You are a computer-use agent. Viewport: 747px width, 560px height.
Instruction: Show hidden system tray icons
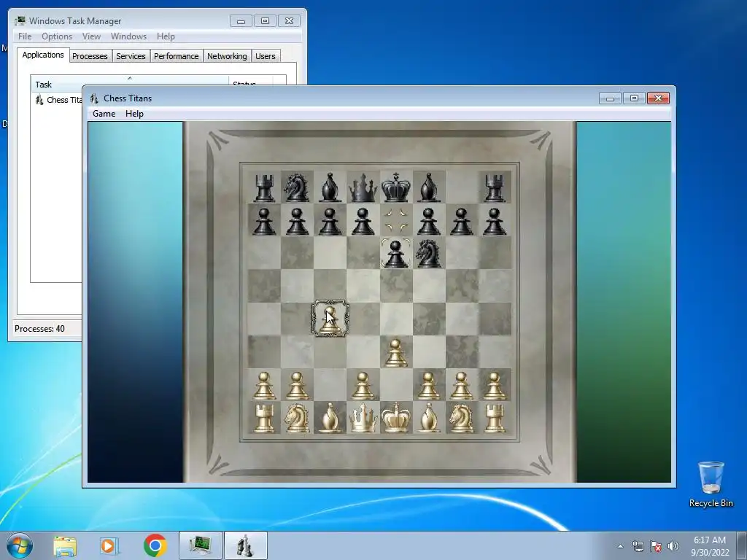point(620,546)
